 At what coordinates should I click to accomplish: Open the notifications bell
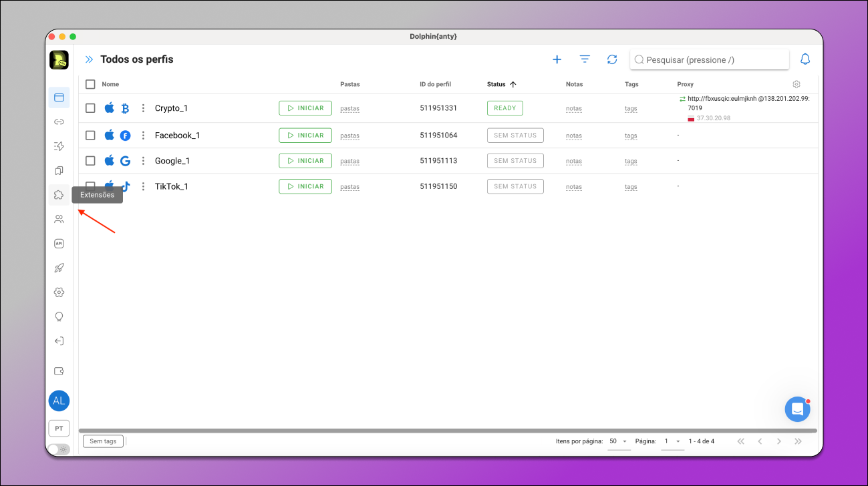pos(805,59)
